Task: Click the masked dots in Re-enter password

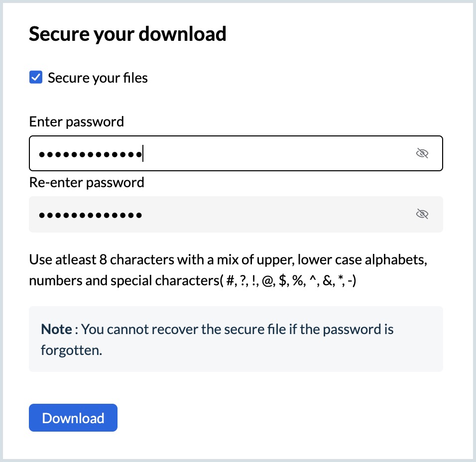Action: point(90,216)
